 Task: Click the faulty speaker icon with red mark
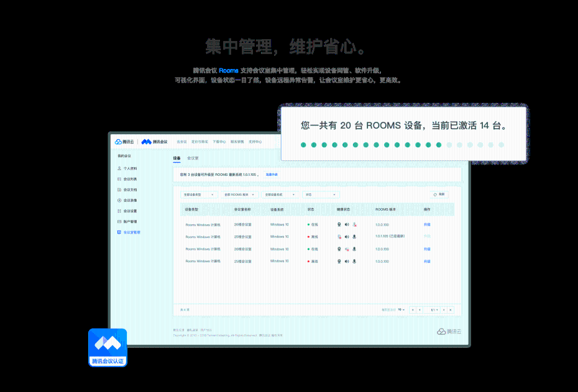pos(347,249)
